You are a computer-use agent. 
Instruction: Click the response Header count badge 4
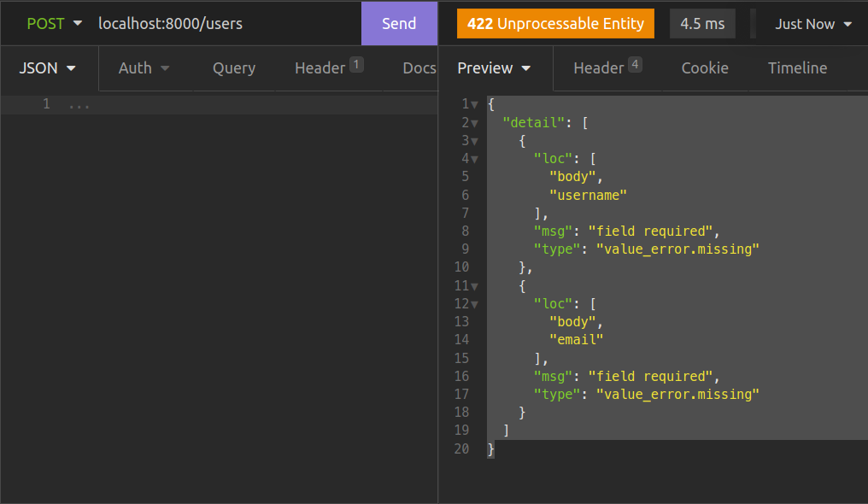pyautogui.click(x=635, y=65)
